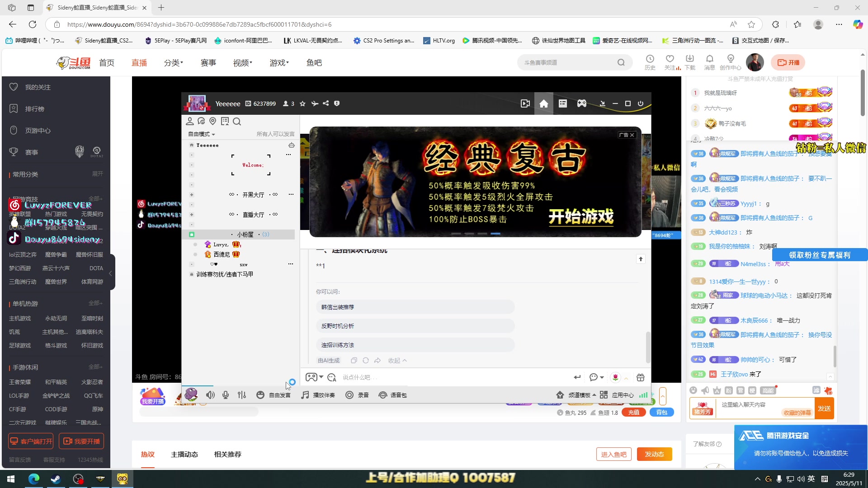Click the share icon in YY header
The height and width of the screenshot is (488, 868).
click(x=326, y=103)
